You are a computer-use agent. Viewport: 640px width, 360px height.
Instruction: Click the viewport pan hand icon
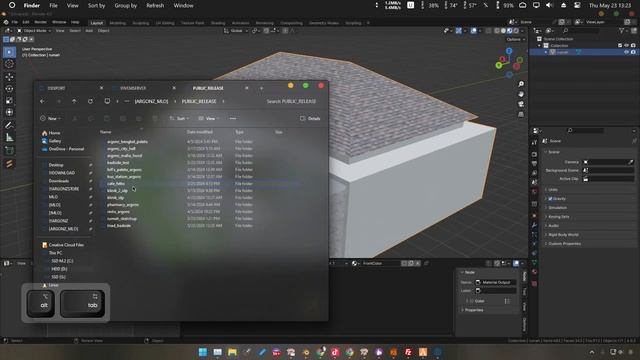click(x=521, y=94)
